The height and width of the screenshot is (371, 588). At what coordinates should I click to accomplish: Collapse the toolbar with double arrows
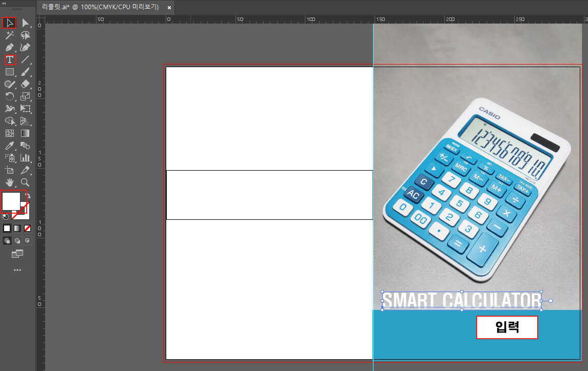[4, 3]
